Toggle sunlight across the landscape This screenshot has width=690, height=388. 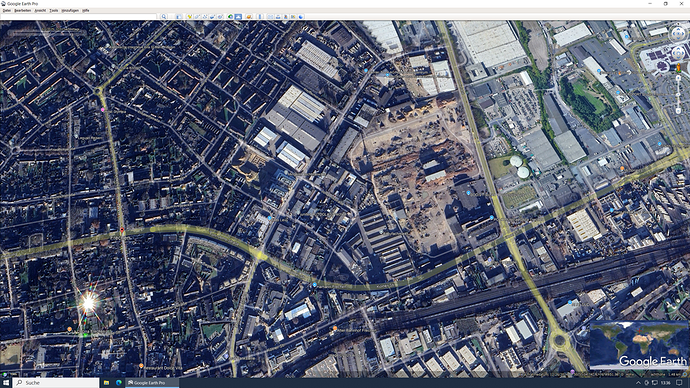click(x=238, y=17)
